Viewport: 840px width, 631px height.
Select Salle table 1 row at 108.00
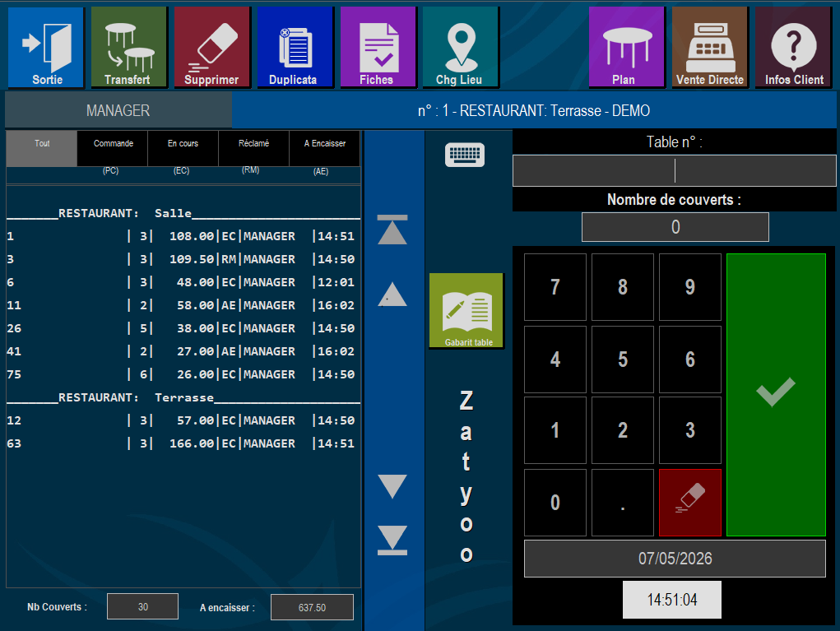pyautogui.click(x=183, y=236)
